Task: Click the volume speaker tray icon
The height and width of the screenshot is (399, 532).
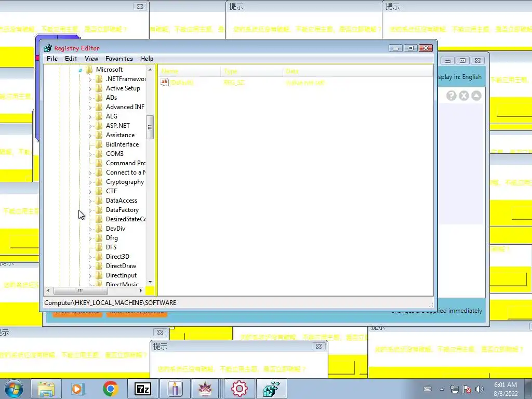Action: [x=480, y=389]
